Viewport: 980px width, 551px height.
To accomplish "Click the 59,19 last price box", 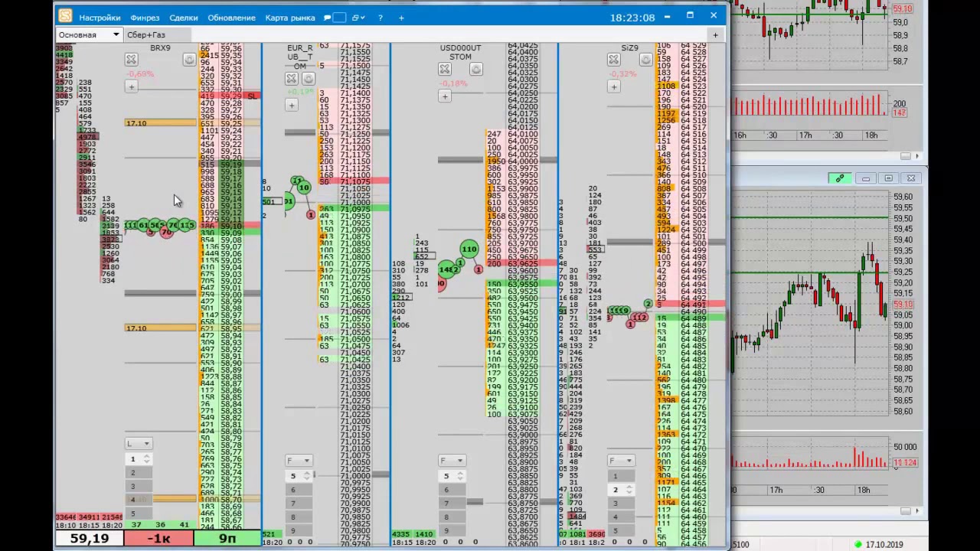I will pyautogui.click(x=90, y=539).
